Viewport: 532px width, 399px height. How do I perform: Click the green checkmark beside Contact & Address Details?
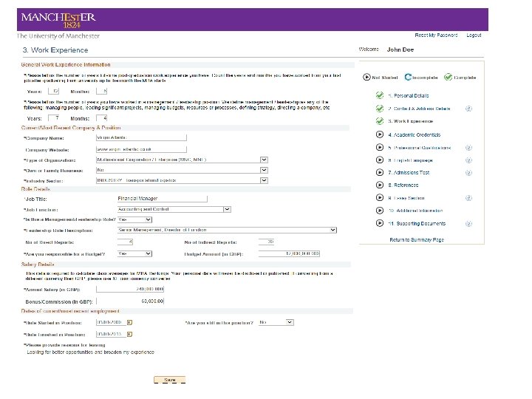pos(380,108)
